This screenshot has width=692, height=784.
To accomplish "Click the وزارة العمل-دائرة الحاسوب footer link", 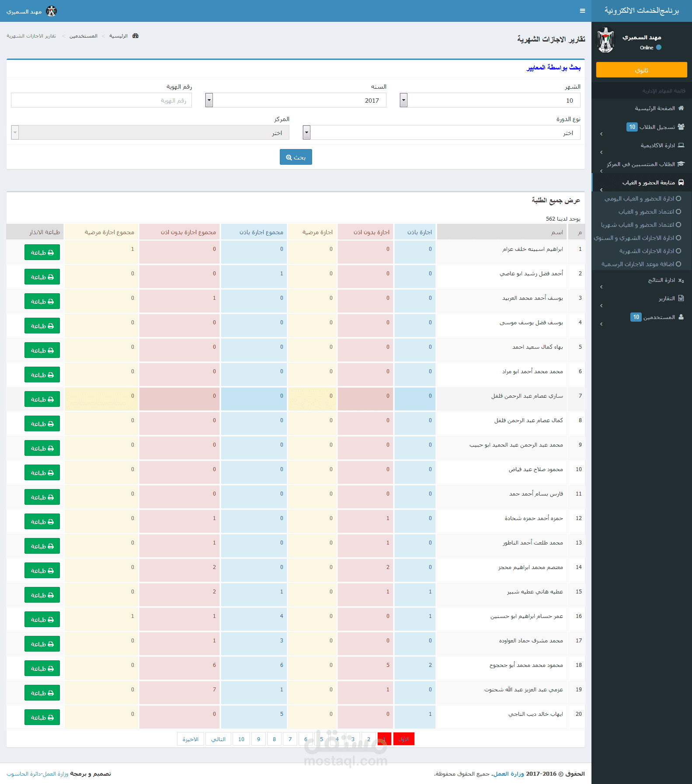I will 38,774.
